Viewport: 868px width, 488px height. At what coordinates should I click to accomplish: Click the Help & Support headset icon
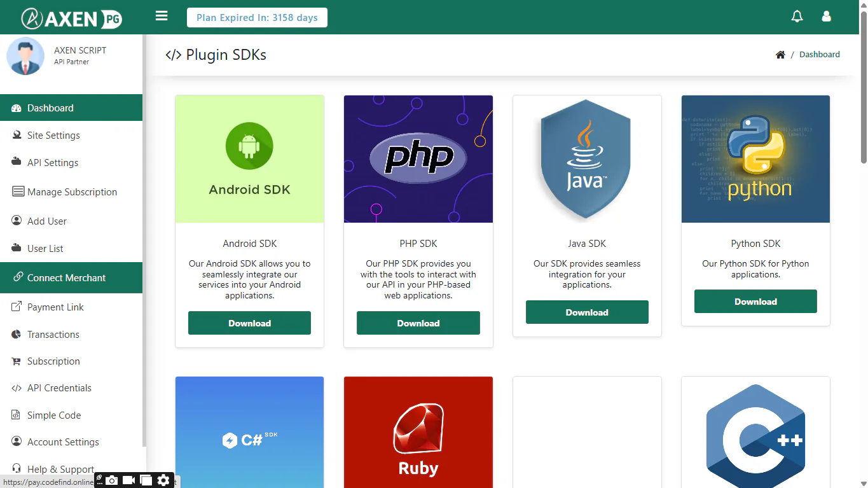17,469
